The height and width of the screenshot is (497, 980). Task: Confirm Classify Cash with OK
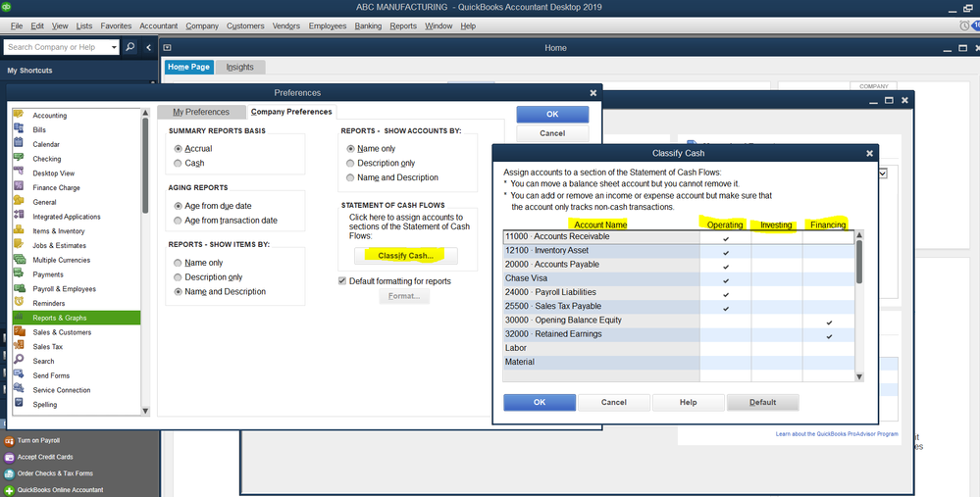540,402
